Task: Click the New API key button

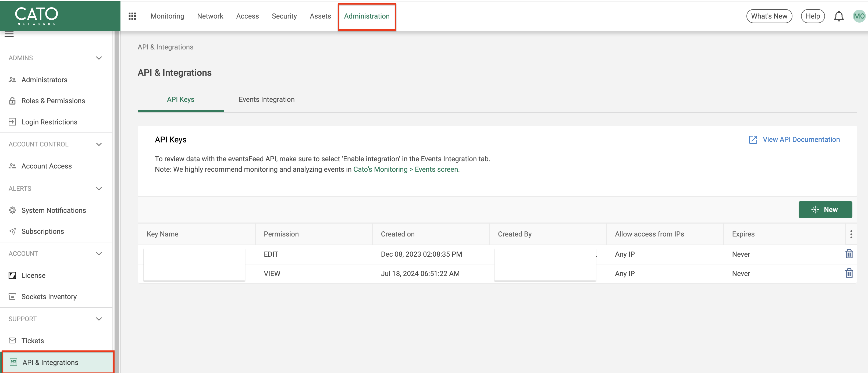Action: pyautogui.click(x=825, y=209)
